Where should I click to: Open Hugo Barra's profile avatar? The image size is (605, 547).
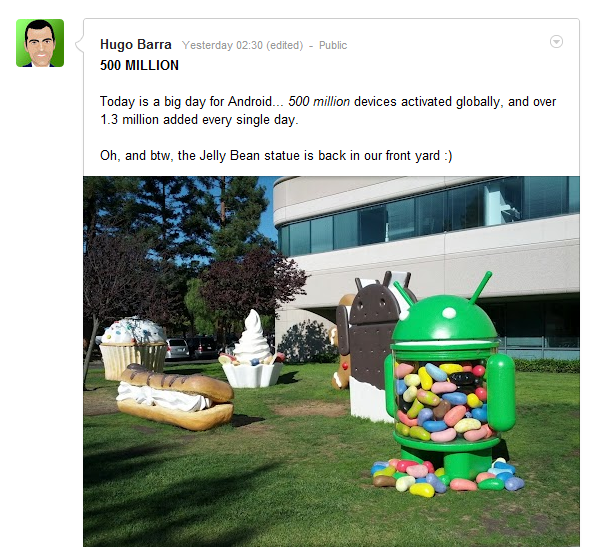(x=40, y=43)
